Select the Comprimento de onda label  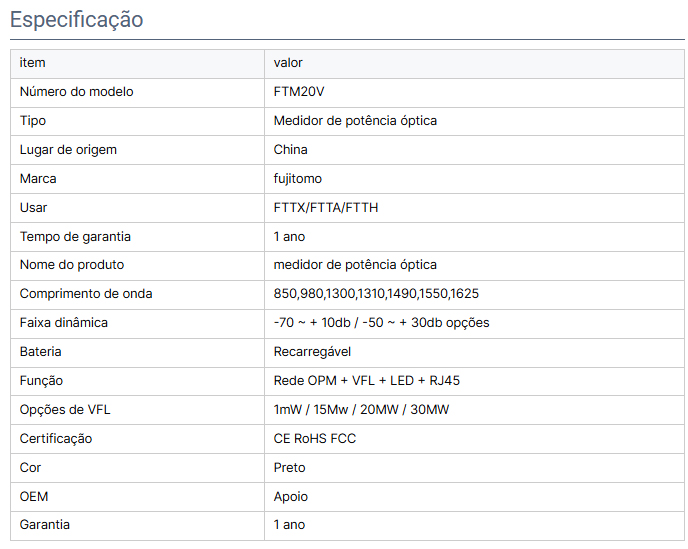click(86, 294)
